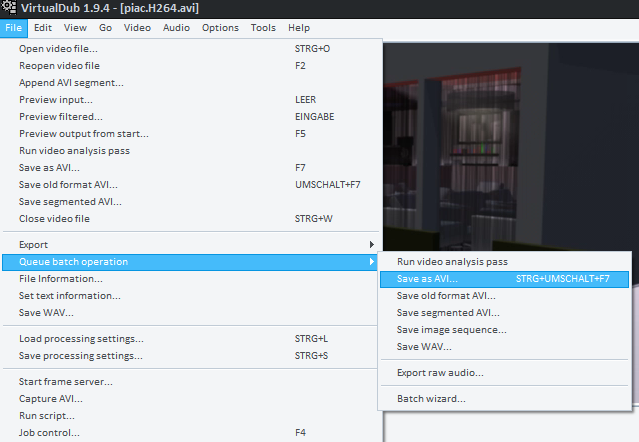
Task: Open the View menu
Action: click(x=75, y=28)
